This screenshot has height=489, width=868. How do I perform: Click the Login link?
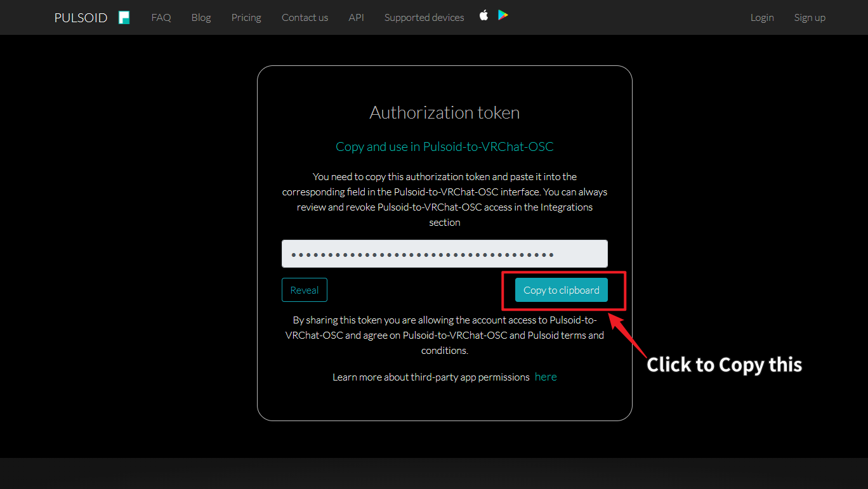tap(762, 18)
